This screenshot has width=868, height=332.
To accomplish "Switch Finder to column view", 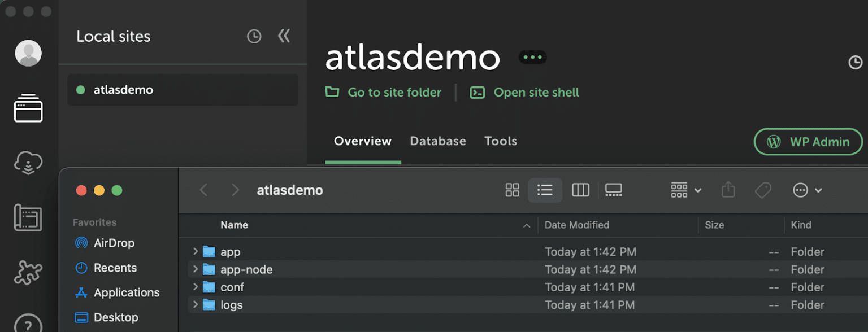I will pos(580,190).
